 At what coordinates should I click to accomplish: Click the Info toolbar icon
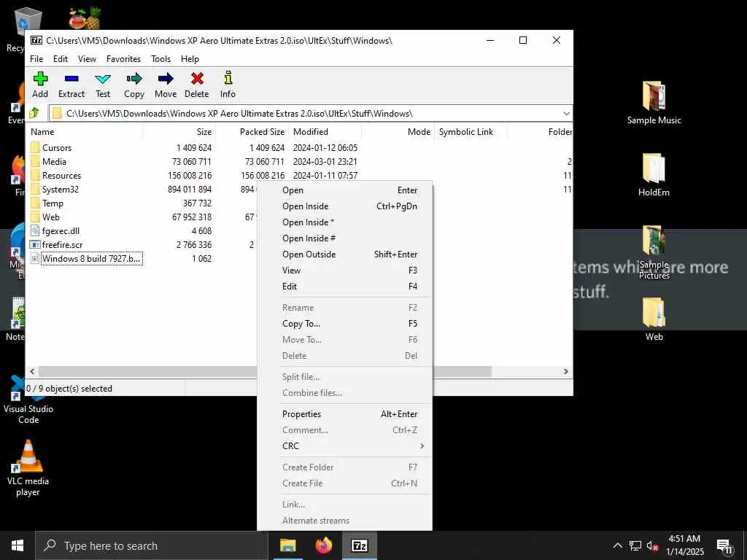[x=228, y=78]
